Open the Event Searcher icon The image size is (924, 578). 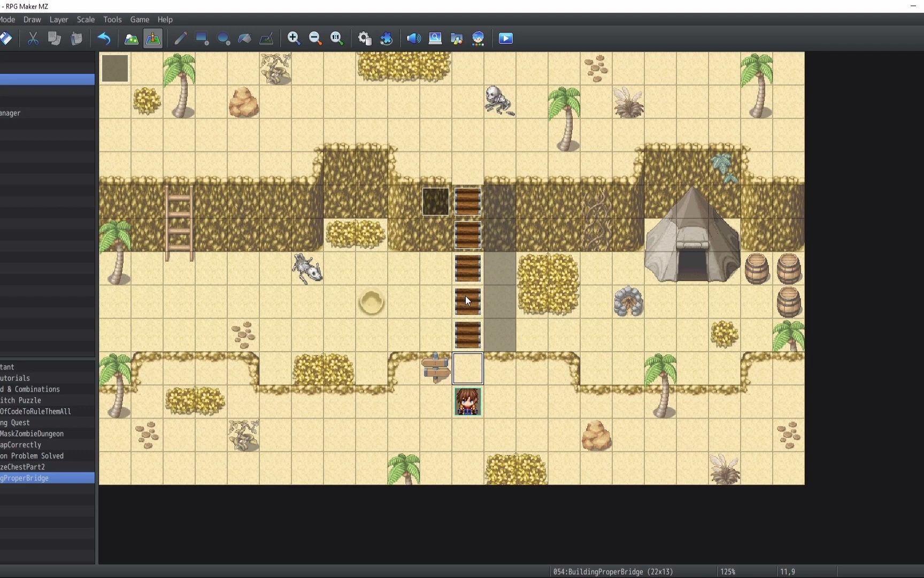coord(435,39)
